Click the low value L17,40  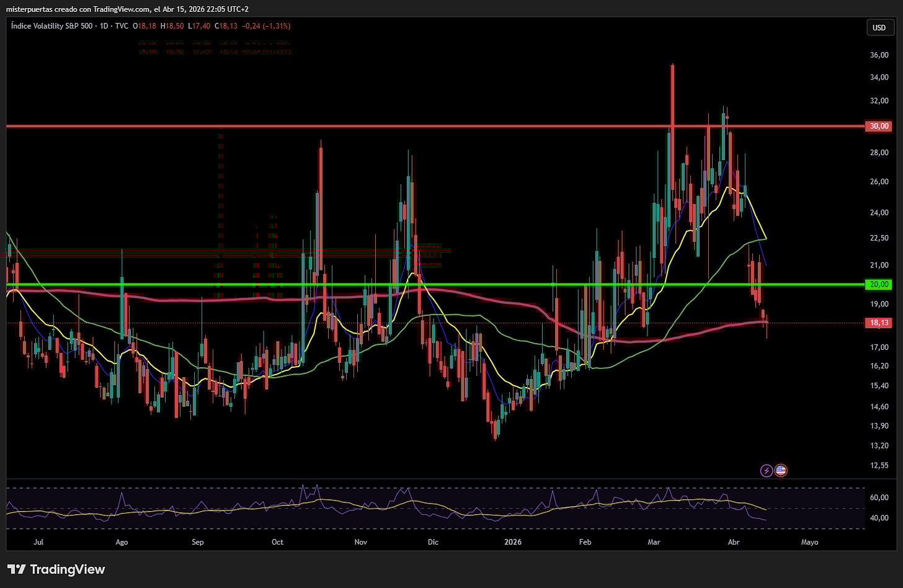[x=198, y=26]
